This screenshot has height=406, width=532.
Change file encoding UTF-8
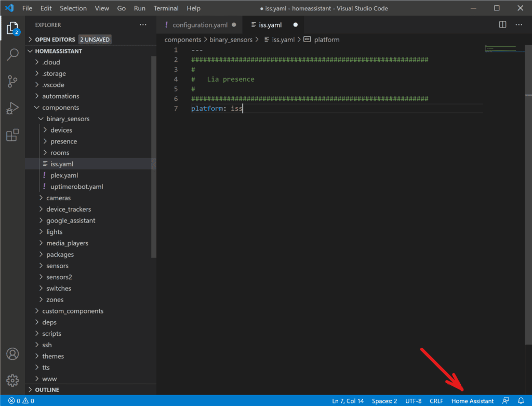coord(413,401)
